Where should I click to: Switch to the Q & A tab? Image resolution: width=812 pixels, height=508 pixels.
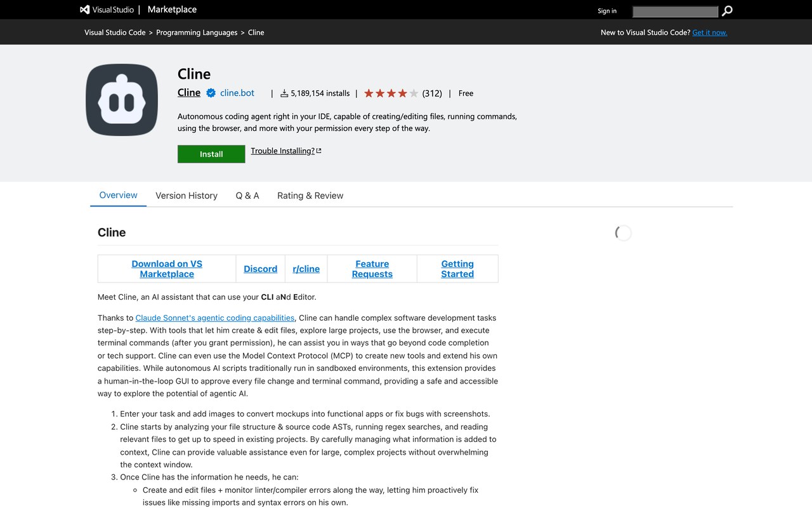247,196
